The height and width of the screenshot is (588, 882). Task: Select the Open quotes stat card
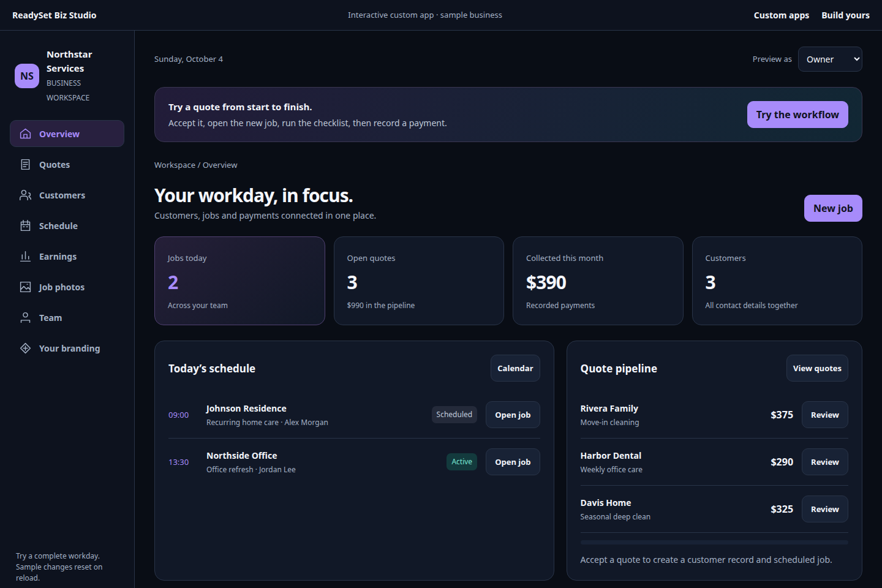[419, 281]
